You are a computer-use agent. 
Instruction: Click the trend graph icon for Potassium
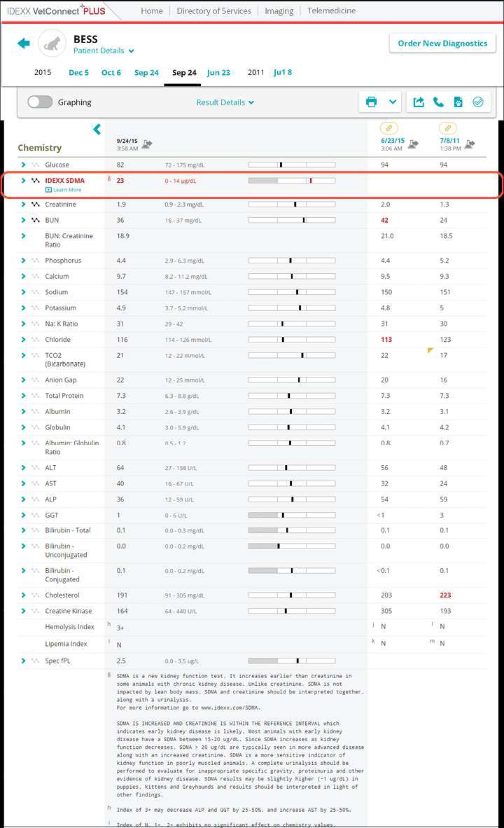tap(36, 308)
